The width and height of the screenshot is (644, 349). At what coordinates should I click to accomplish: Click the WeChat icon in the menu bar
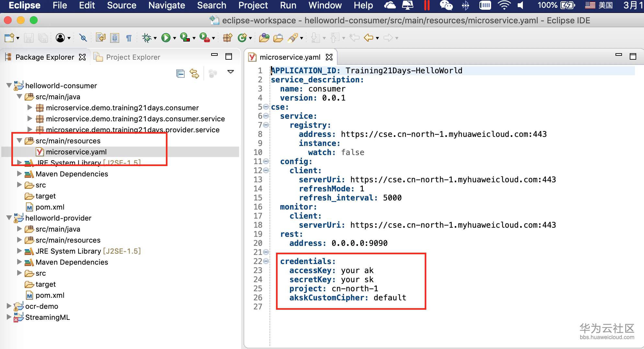tap(446, 6)
